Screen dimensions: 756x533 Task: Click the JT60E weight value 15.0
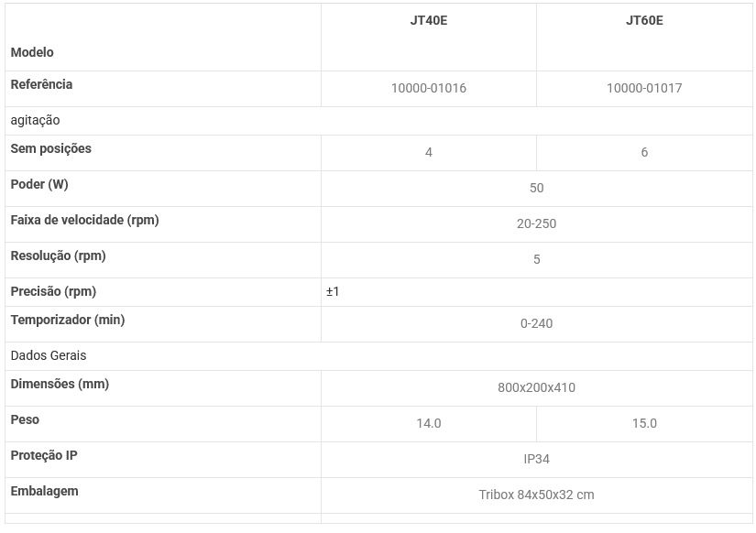(644, 423)
